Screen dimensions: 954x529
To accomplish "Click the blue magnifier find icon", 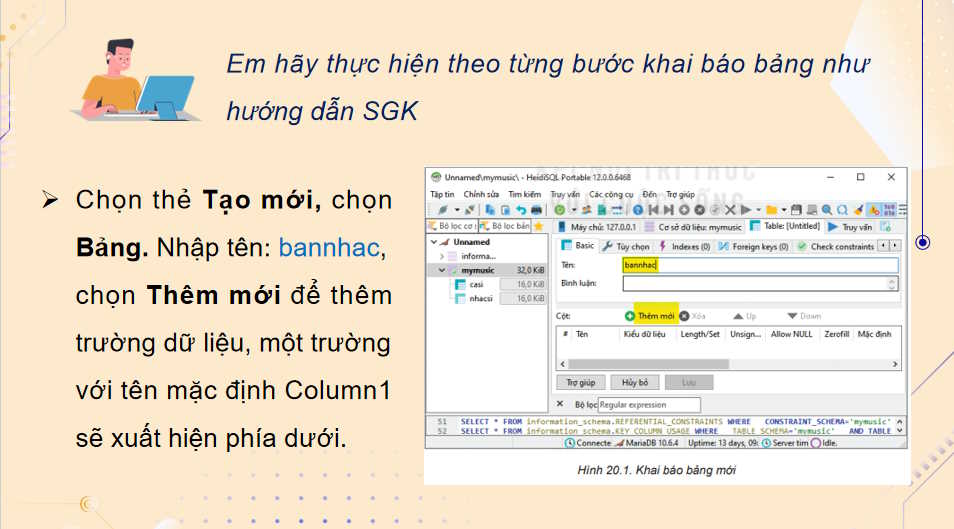I will 827,210.
